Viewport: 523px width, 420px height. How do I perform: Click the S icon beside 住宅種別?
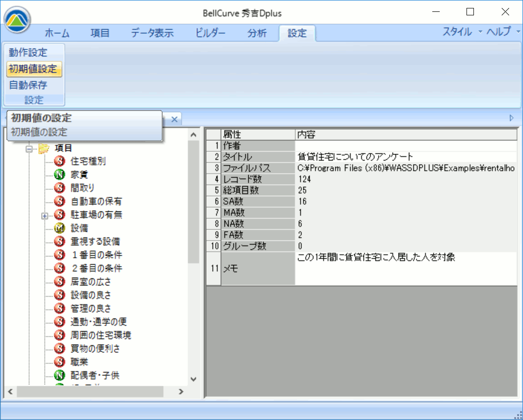pos(59,161)
